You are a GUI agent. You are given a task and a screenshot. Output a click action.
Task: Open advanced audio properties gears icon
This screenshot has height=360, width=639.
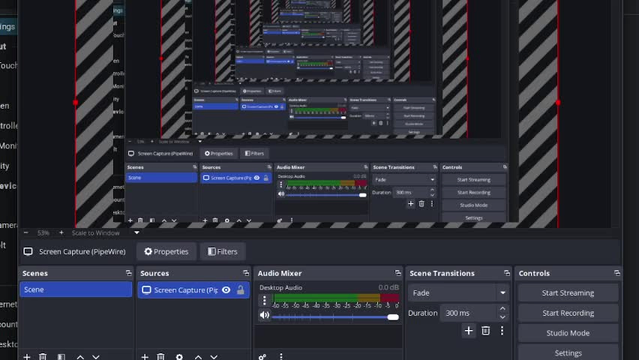point(262,357)
